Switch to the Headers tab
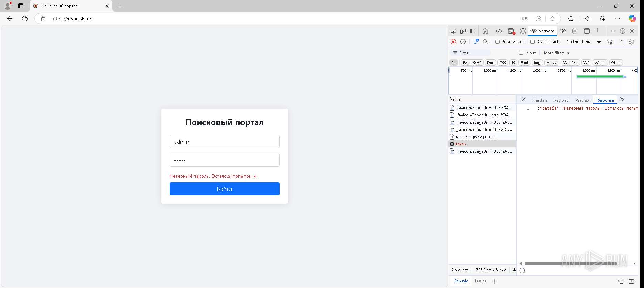Screen dimensions: 644x288 (x=540, y=100)
